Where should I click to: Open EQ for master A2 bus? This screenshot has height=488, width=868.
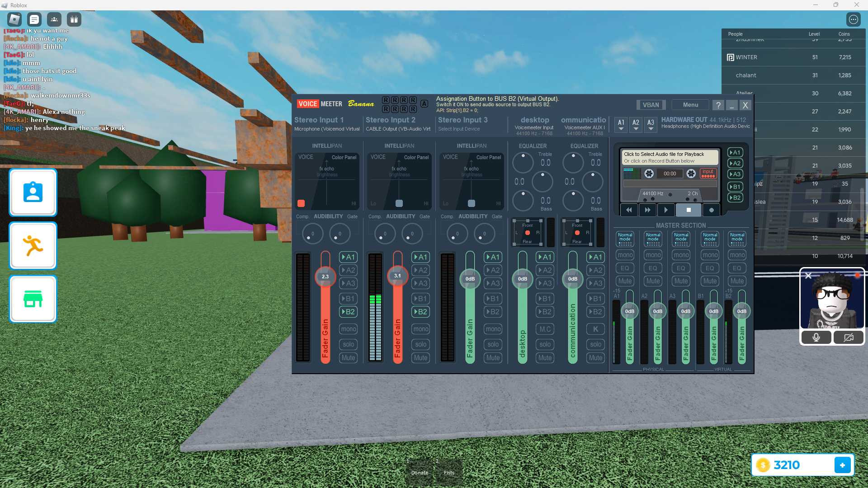(653, 268)
